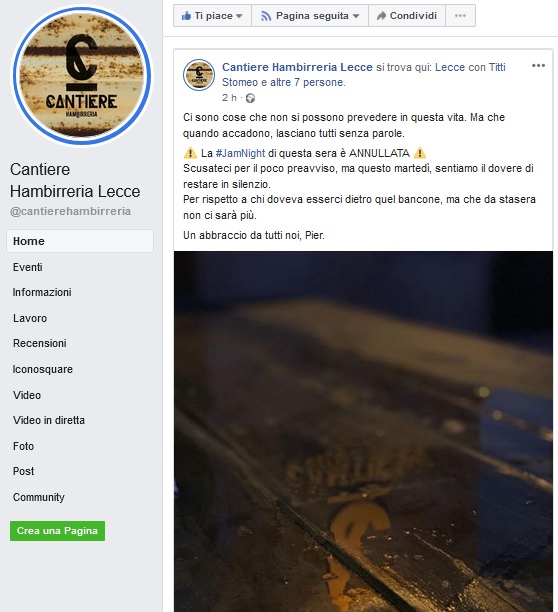Viewport: 558px width, 612px height.
Task: Open the three-dots menu beside Condividi
Action: click(460, 16)
